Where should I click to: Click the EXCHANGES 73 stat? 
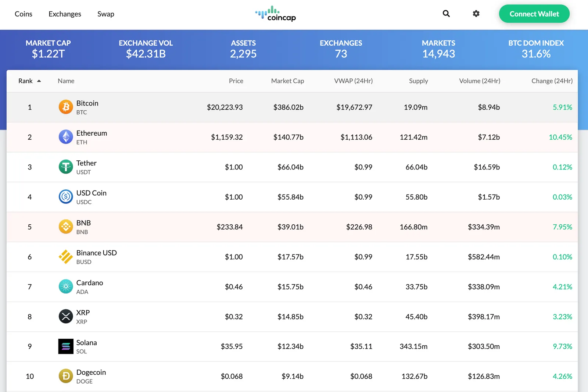tap(341, 49)
